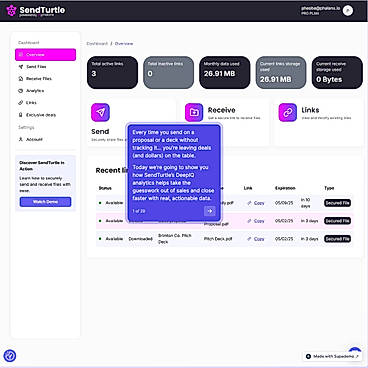Click the 'Brinton Co. Pitch Deck' name

(175, 239)
